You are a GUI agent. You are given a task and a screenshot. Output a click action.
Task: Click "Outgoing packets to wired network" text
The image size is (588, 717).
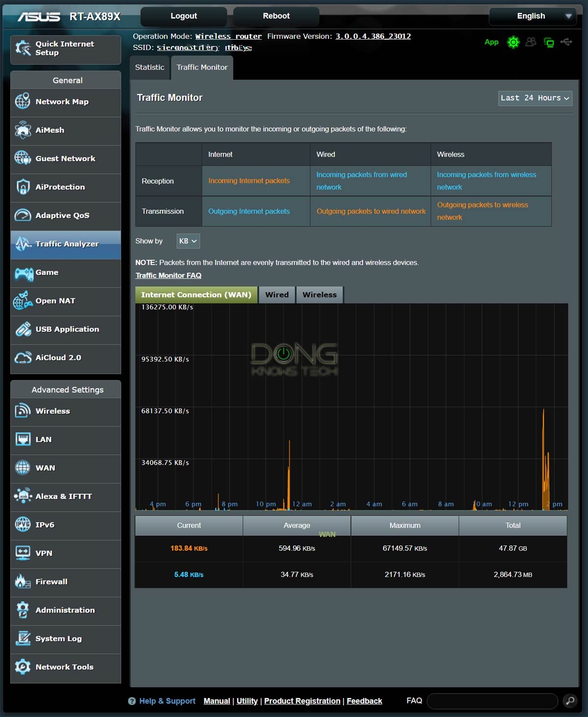tap(371, 211)
